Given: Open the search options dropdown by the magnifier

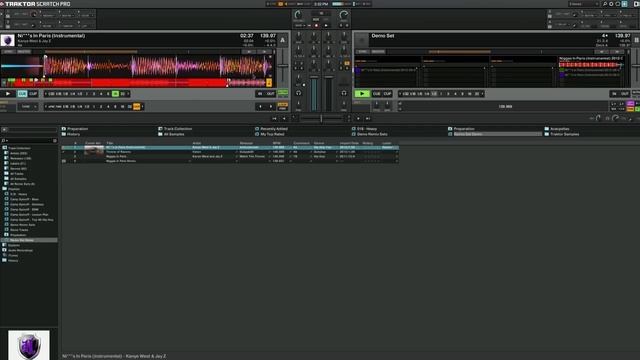Looking at the screenshot, I should pos(3,140).
